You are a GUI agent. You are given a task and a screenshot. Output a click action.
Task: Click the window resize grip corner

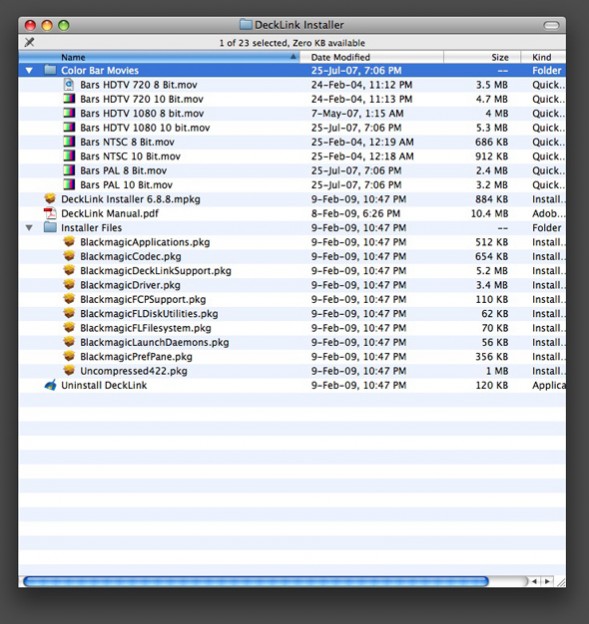561,582
